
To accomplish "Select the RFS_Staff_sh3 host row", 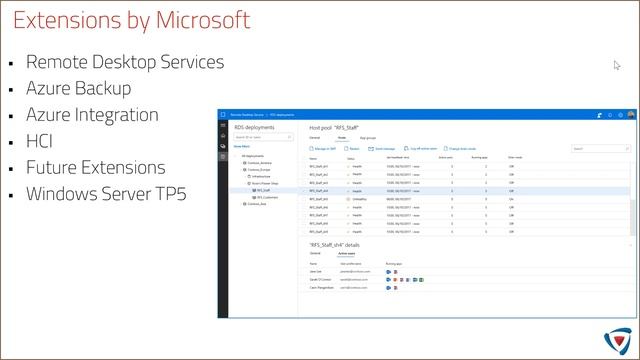I will coord(465,183).
